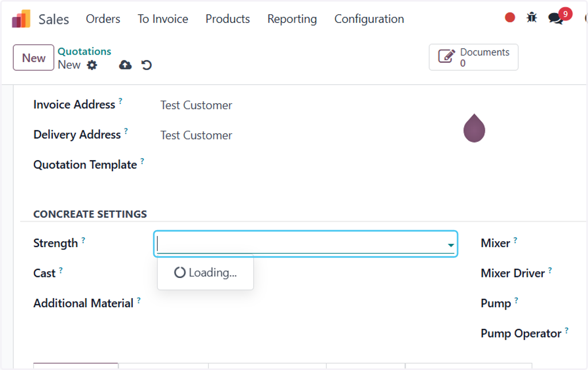588x370 pixels.
Task: Click the Quotation Template field
Action: coord(306,165)
